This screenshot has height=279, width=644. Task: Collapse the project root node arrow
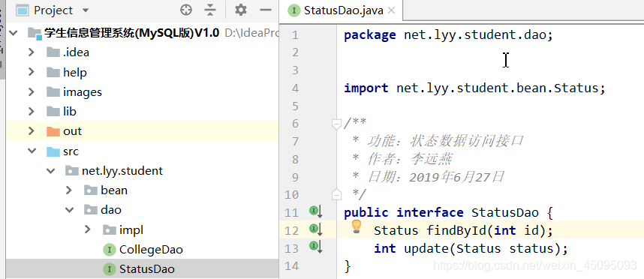14,33
